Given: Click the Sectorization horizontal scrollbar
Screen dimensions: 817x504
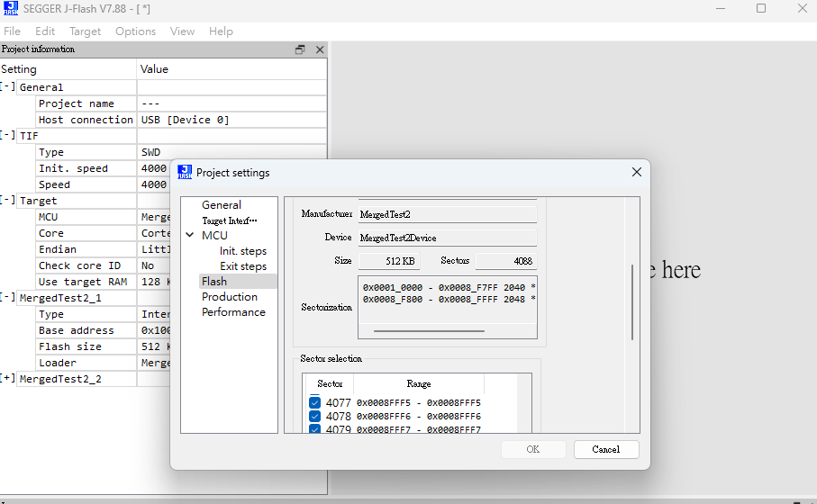Looking at the screenshot, I should pos(429,330).
